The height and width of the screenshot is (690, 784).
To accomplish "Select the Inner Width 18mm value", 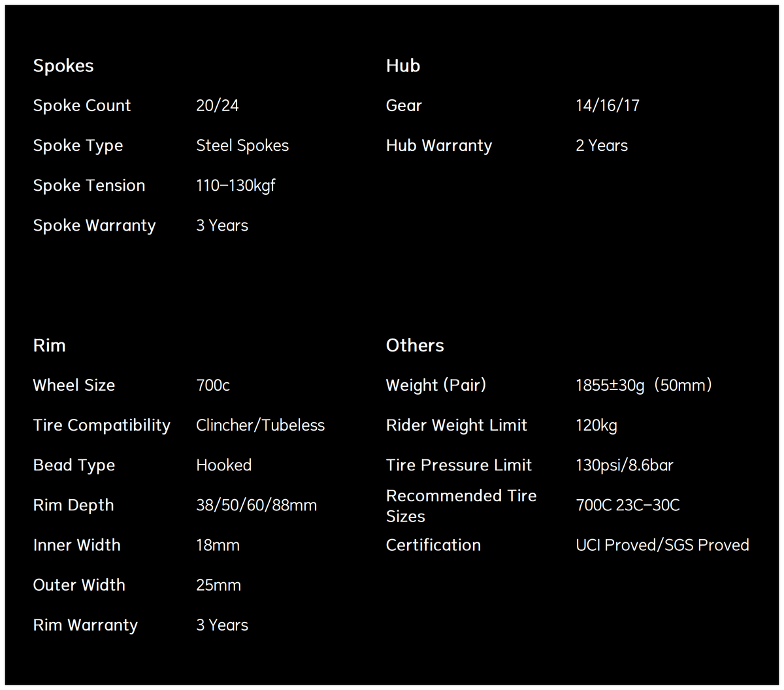I will pos(218,545).
